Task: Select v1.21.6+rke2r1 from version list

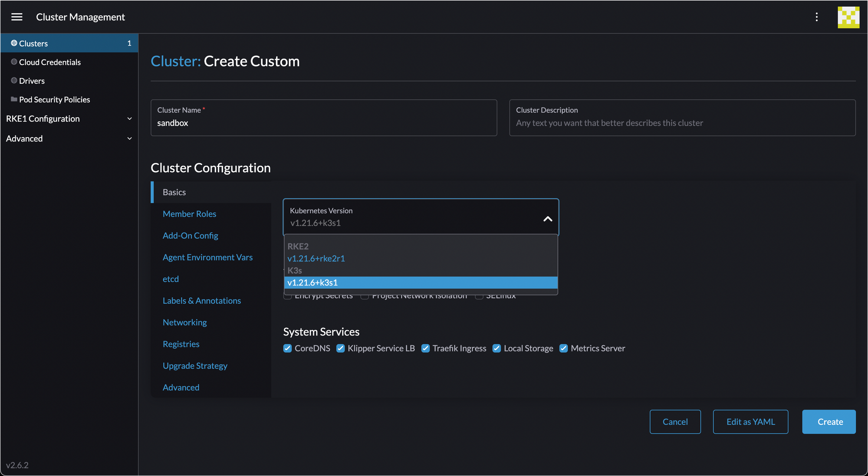Action: pos(316,259)
